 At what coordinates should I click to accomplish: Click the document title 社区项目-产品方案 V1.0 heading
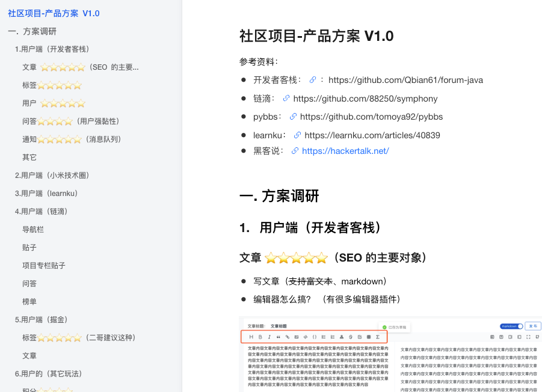coord(316,36)
